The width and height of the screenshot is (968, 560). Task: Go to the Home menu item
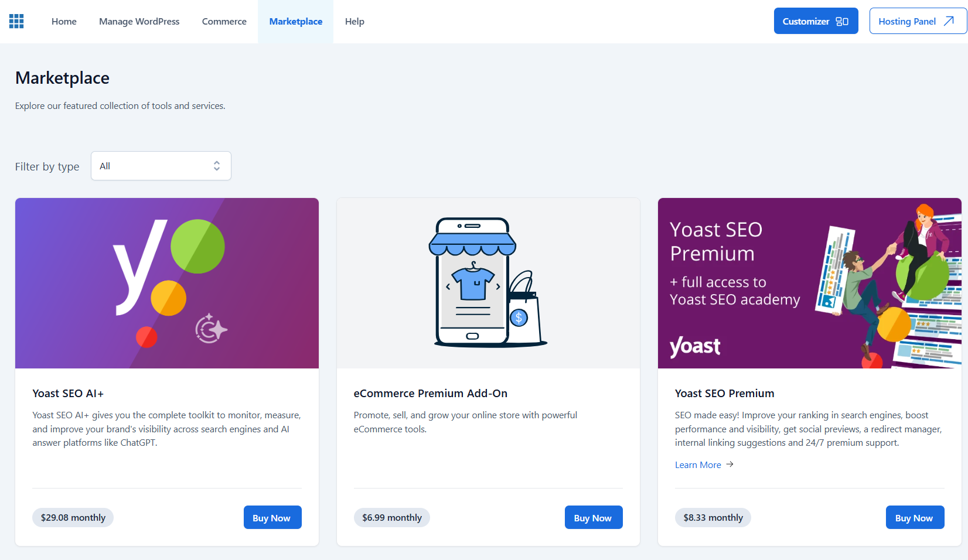coord(64,22)
